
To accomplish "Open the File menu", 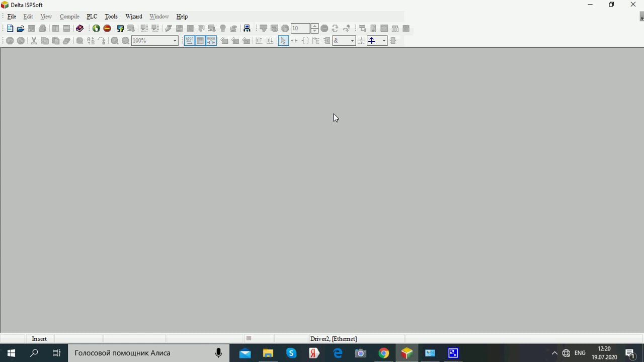I will (x=12, y=17).
